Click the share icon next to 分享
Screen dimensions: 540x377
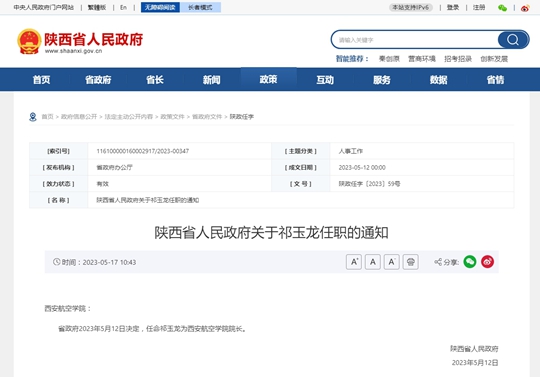tap(438, 262)
